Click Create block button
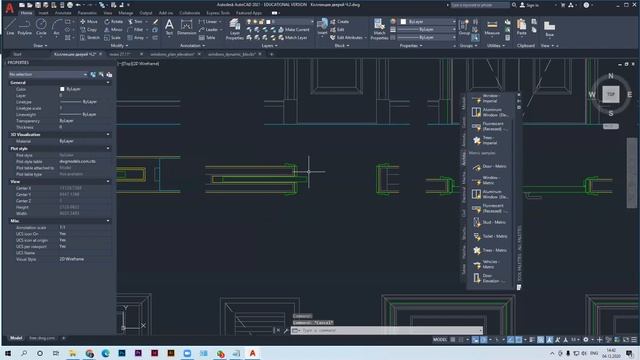Viewport: 640px width, 360px height. (340, 22)
